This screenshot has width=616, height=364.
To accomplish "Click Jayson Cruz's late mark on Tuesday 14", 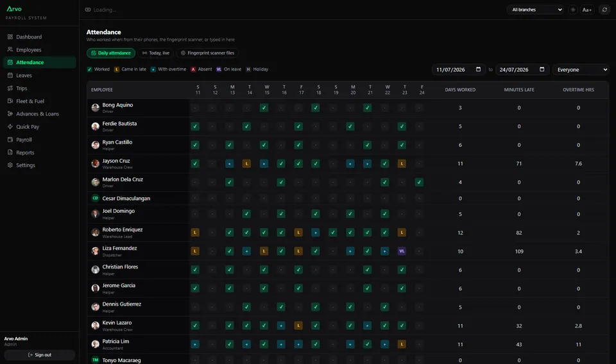I will pyautogui.click(x=246, y=163).
